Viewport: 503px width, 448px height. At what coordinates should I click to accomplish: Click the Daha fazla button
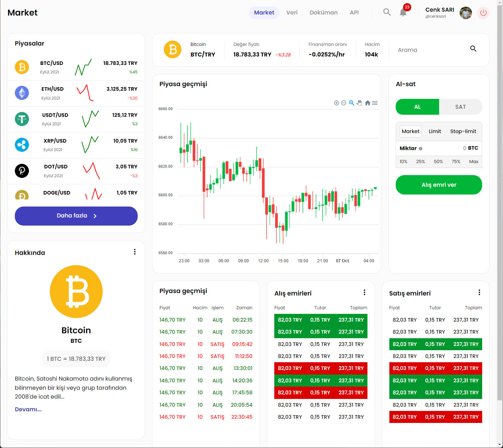click(76, 216)
